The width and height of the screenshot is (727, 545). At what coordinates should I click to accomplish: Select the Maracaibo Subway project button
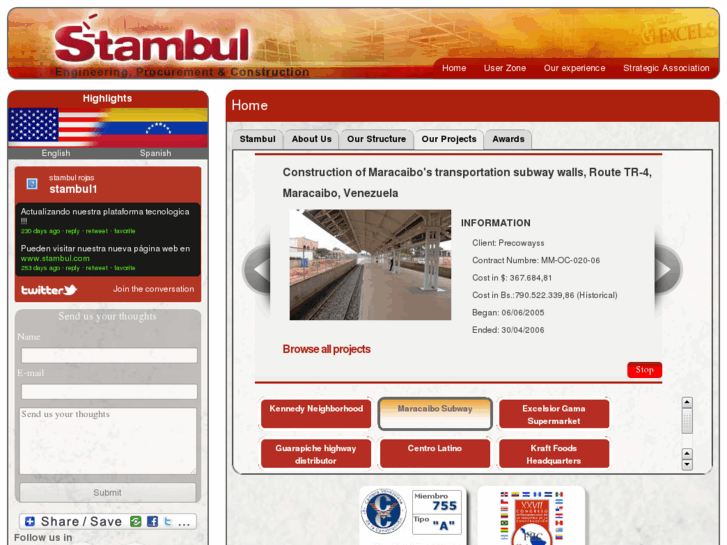coord(435,414)
